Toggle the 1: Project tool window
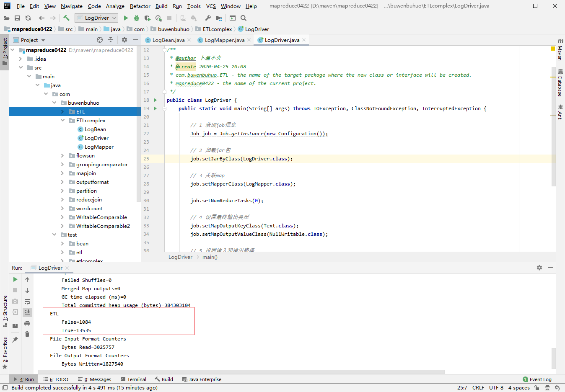This screenshot has height=392, width=565. 5,52
